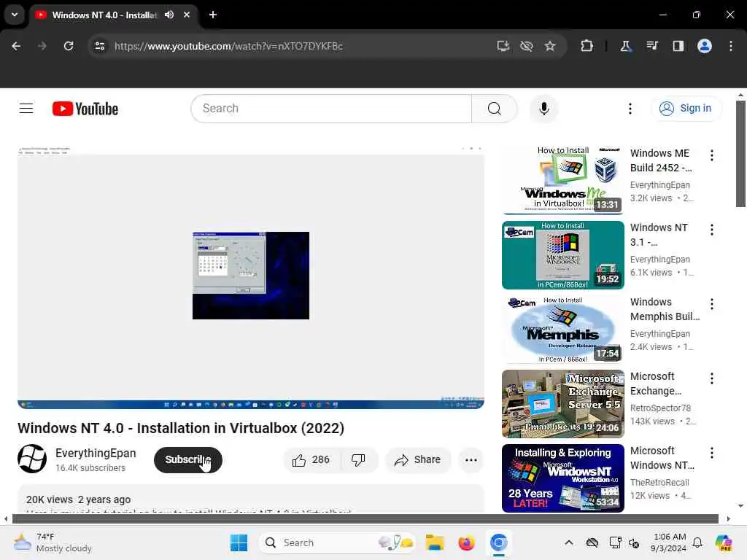Screen dimensions: 747x560
Task: Dislike this video
Action: pyautogui.click(x=359, y=460)
